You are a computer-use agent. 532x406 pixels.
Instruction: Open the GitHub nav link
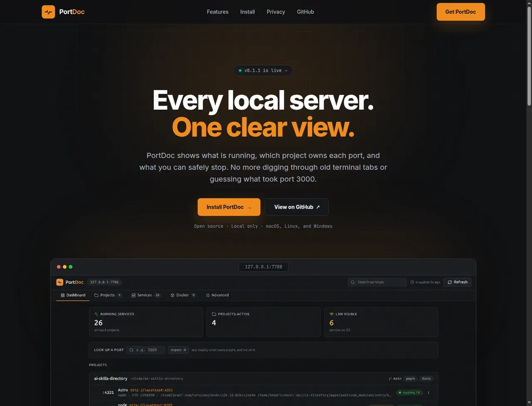[305, 12]
